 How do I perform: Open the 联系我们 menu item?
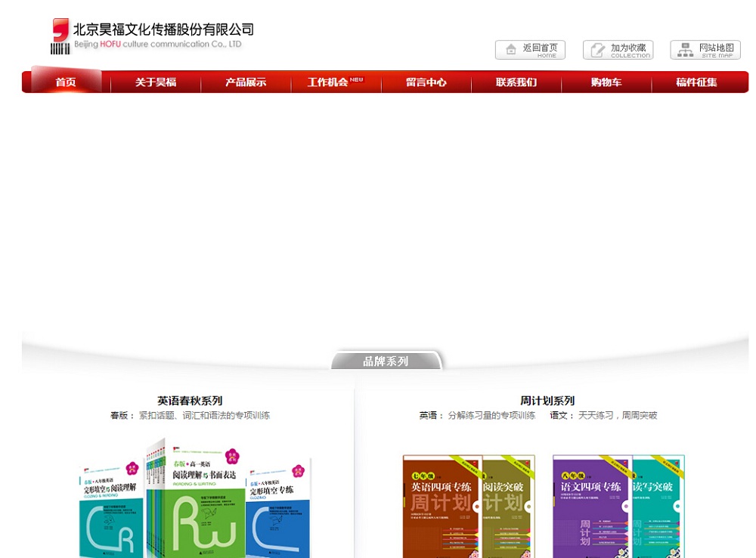pos(516,82)
